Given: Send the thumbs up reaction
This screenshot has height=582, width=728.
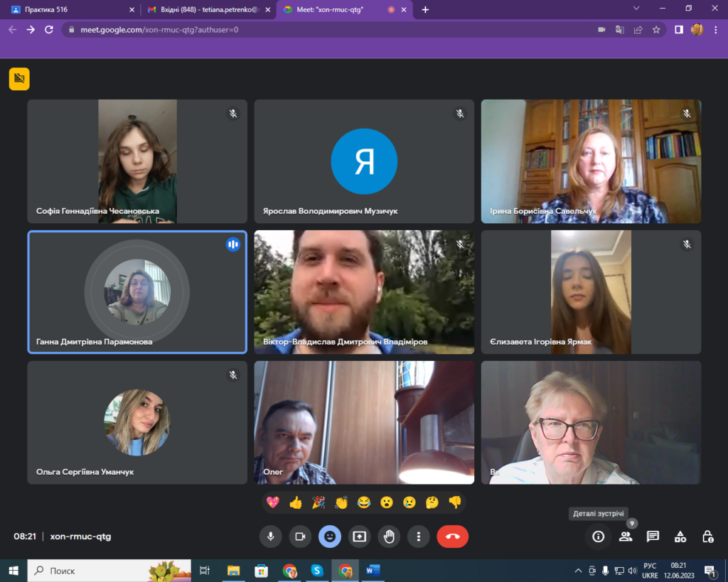Looking at the screenshot, I should coord(296,502).
